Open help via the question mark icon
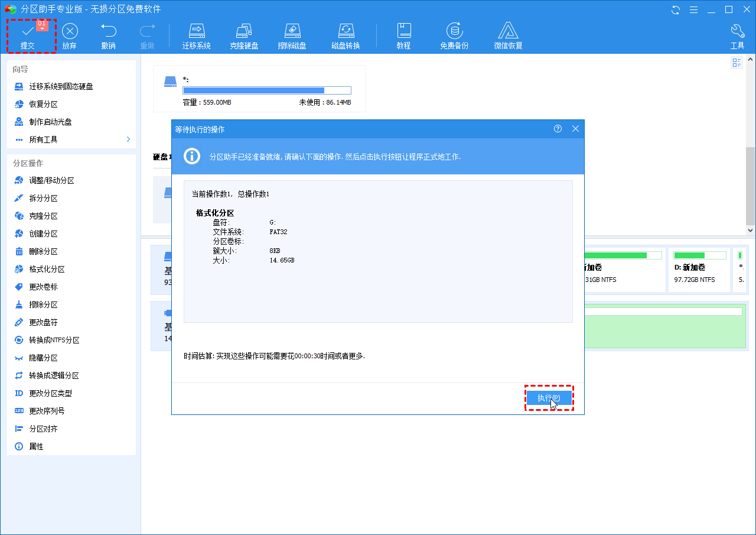The image size is (756, 535). click(557, 128)
